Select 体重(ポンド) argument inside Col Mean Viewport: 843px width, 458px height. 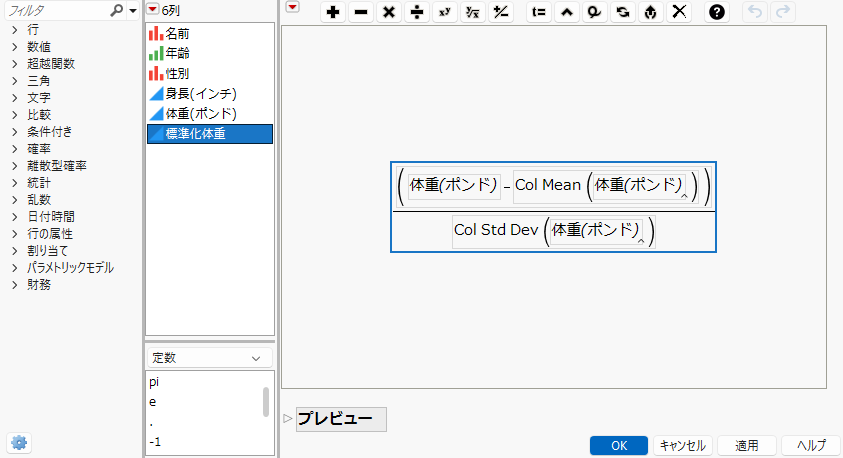point(639,185)
